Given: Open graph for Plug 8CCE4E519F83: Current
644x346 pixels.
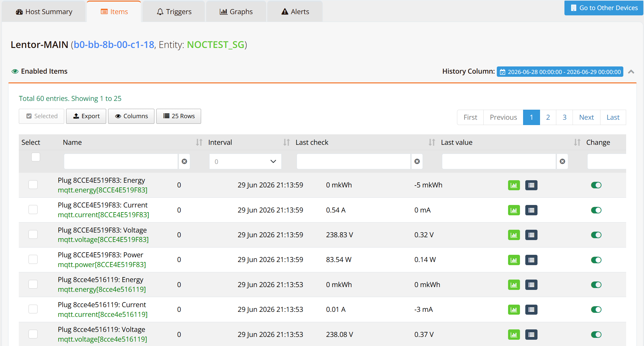Looking at the screenshot, I should tap(514, 210).
